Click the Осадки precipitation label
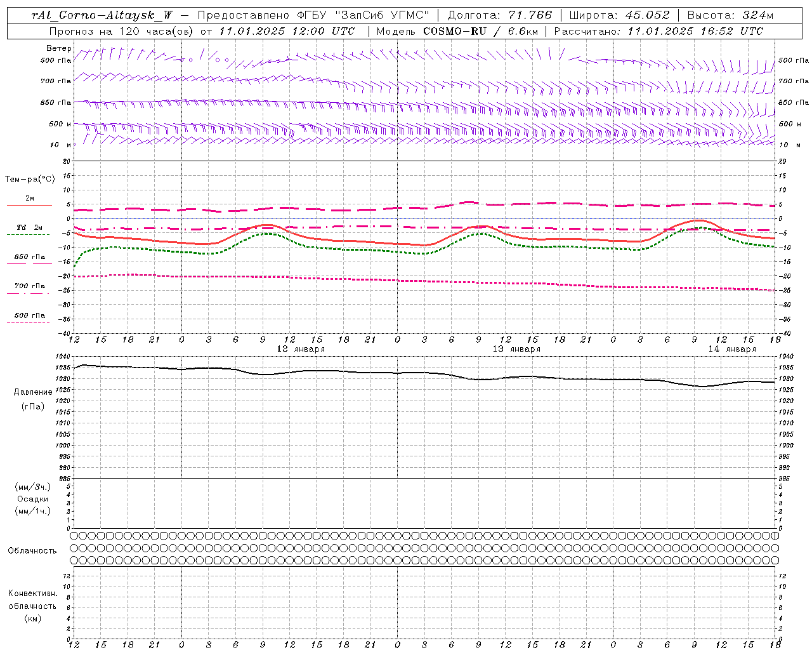 [33, 499]
